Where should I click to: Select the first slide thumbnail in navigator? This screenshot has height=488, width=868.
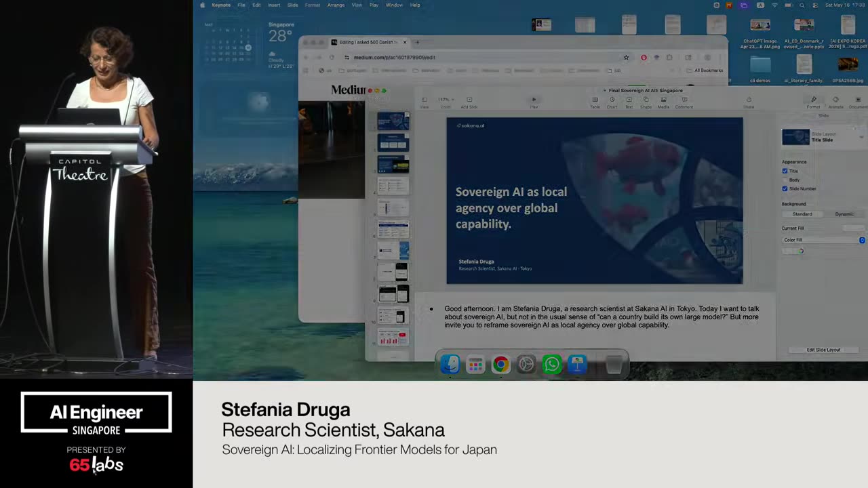(x=393, y=121)
